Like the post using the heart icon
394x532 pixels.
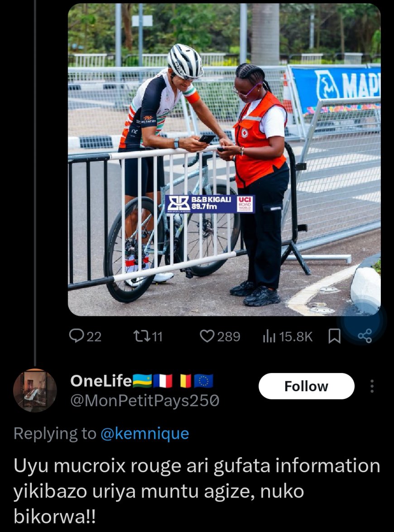click(x=207, y=336)
